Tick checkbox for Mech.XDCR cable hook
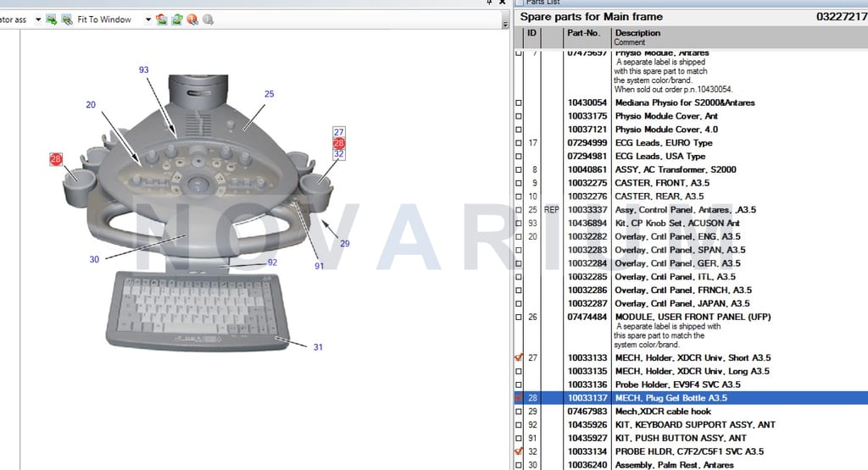Viewport: 868px width, 470px height. click(x=519, y=412)
